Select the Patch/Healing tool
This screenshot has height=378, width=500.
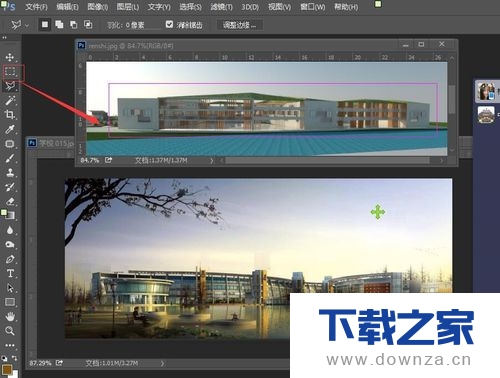point(10,144)
